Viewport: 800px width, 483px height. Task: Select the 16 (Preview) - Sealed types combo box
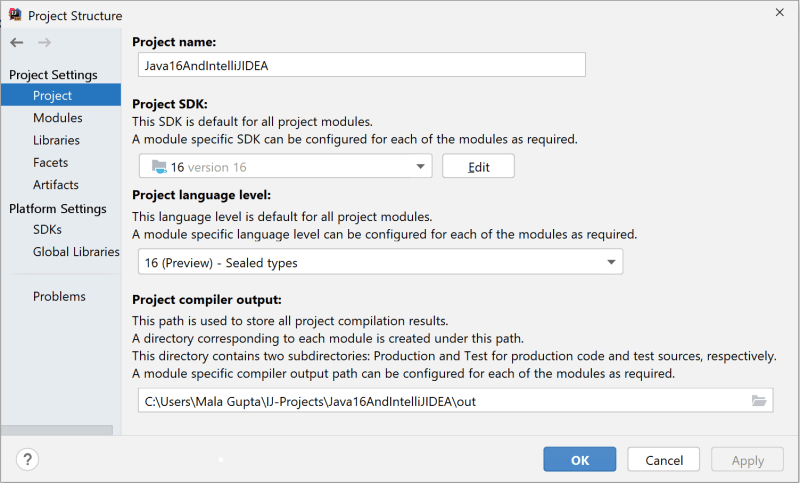pyautogui.click(x=380, y=262)
